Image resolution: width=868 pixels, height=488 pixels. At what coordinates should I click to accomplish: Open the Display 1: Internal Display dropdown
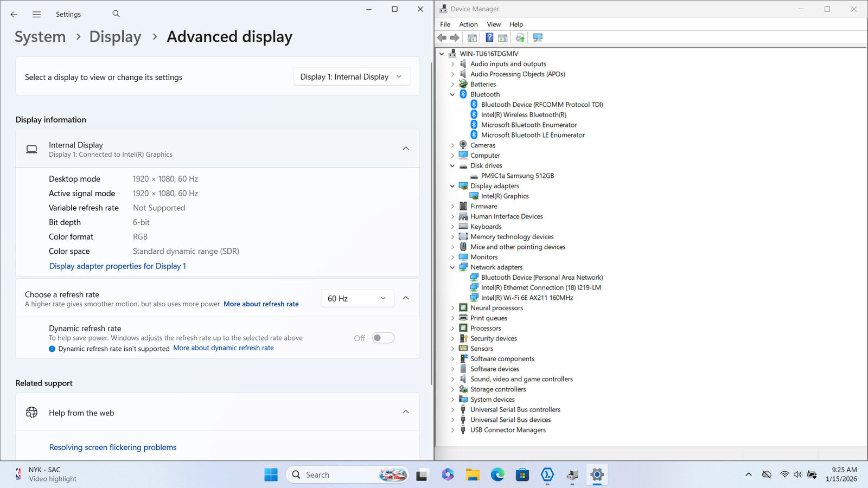[351, 77]
